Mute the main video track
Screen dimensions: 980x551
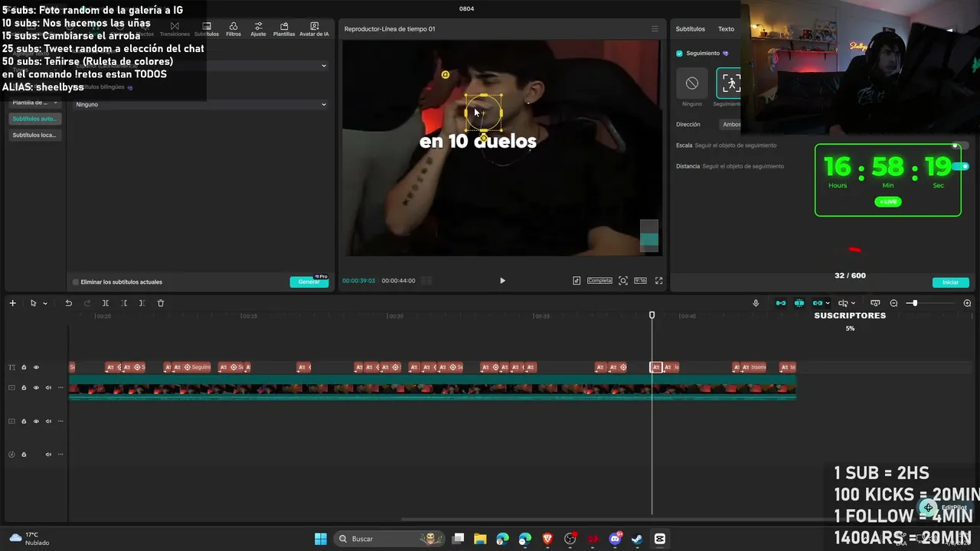pyautogui.click(x=48, y=388)
